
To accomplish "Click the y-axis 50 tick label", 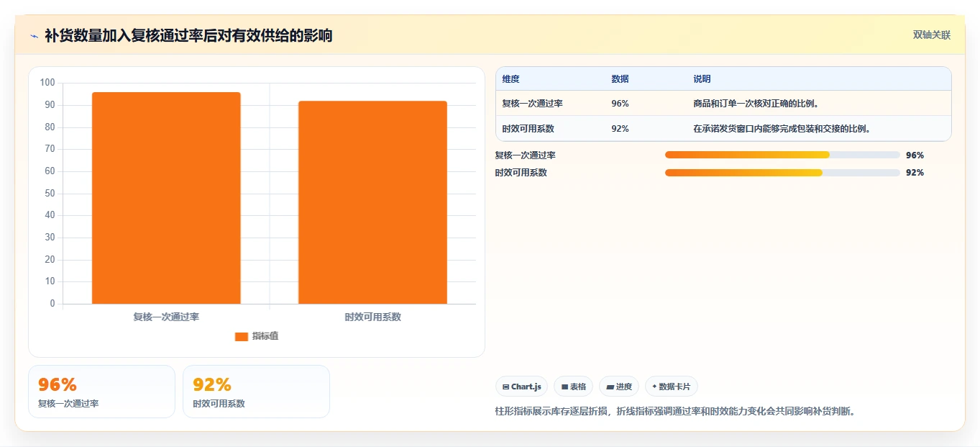I will [50, 193].
